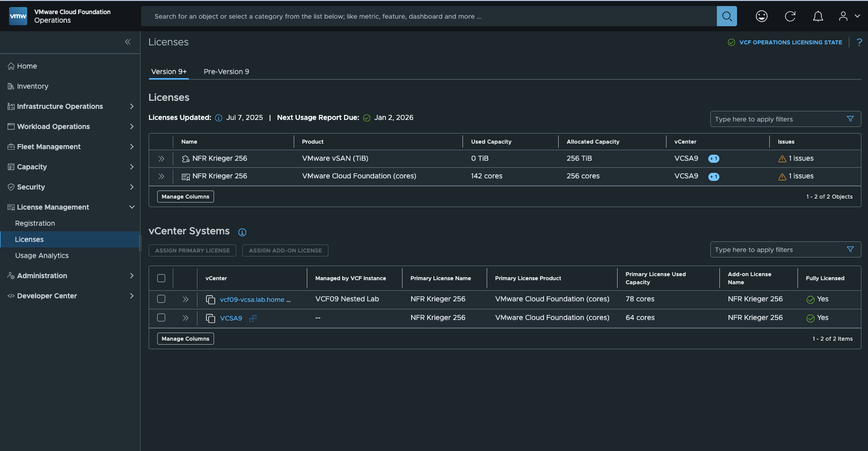
Task: Toggle the select-all vCenter checkbox
Action: 161,278
